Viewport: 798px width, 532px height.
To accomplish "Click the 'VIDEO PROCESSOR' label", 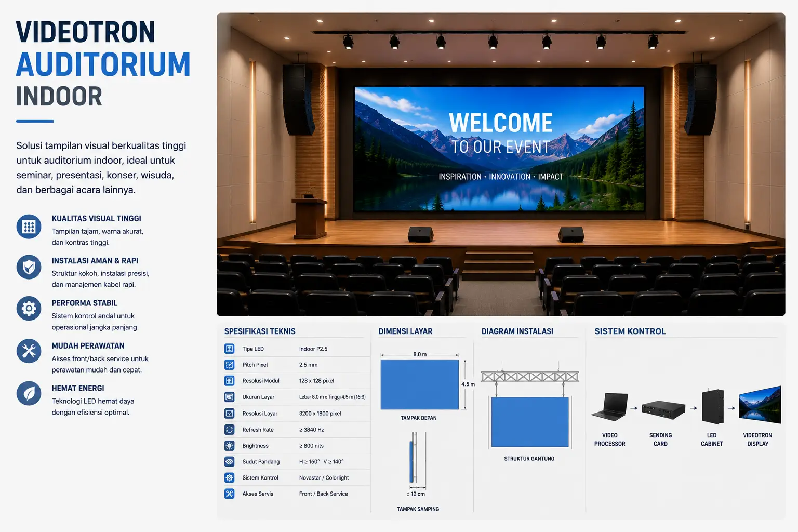I will (x=610, y=440).
